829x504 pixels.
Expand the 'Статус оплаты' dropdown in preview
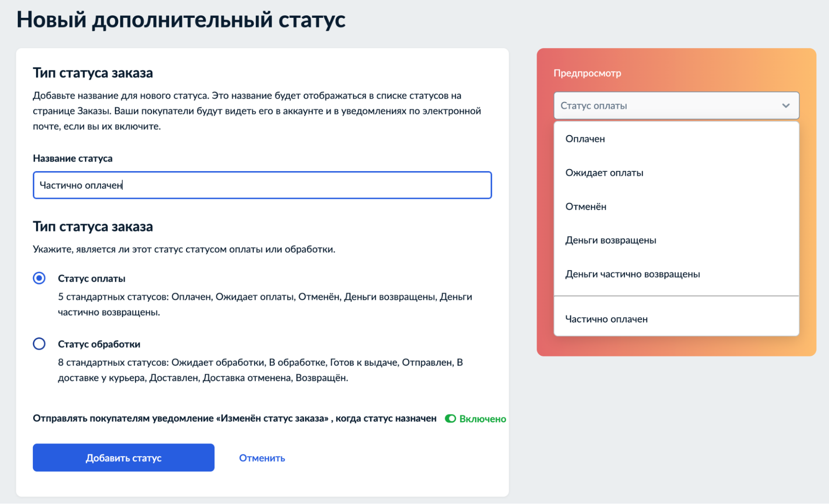pyautogui.click(x=675, y=105)
